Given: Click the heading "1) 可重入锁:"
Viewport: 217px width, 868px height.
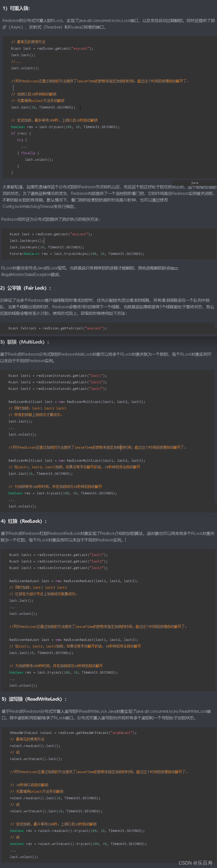Looking at the screenshot, I should click(x=16, y=8).
